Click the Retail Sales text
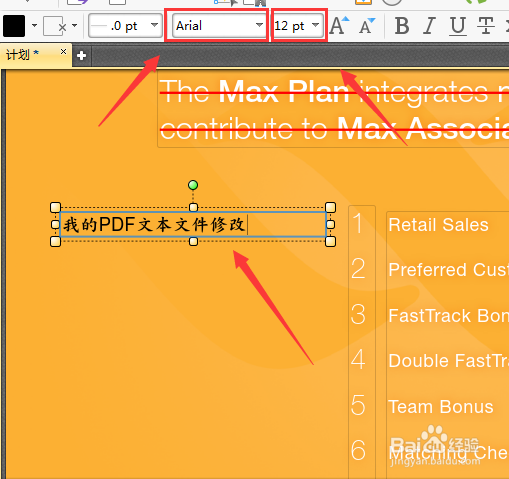Viewport: 509px width, 479px height. click(438, 225)
